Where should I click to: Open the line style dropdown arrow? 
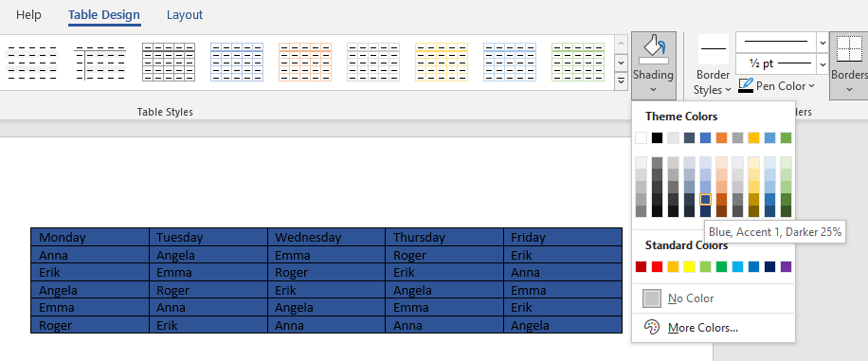(823, 42)
